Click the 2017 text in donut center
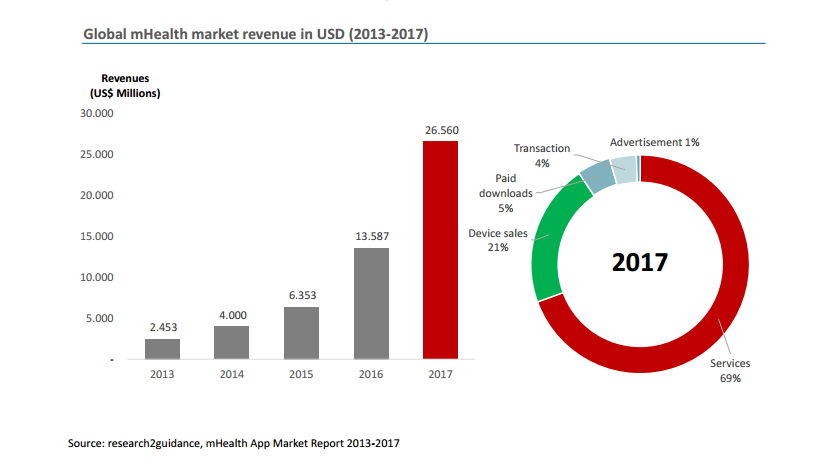The height and width of the screenshot is (473, 833). click(x=640, y=264)
